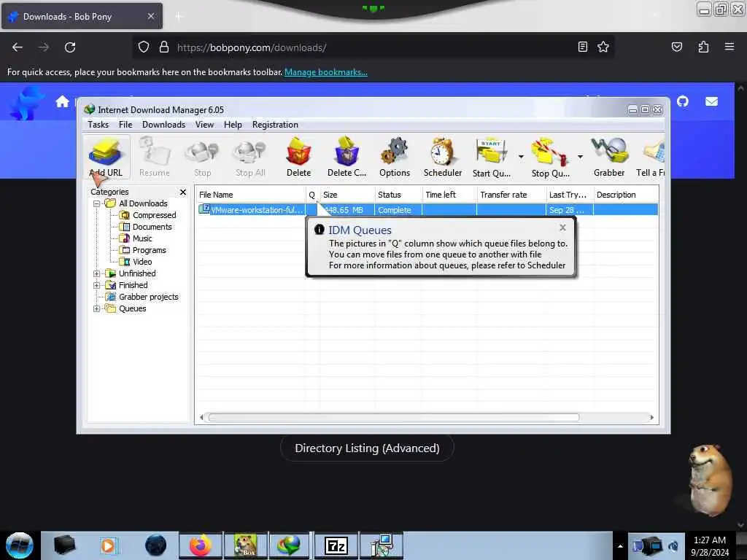The width and height of the screenshot is (747, 560).
Task: Close the IDM Queues tooltip
Action: pos(562,227)
